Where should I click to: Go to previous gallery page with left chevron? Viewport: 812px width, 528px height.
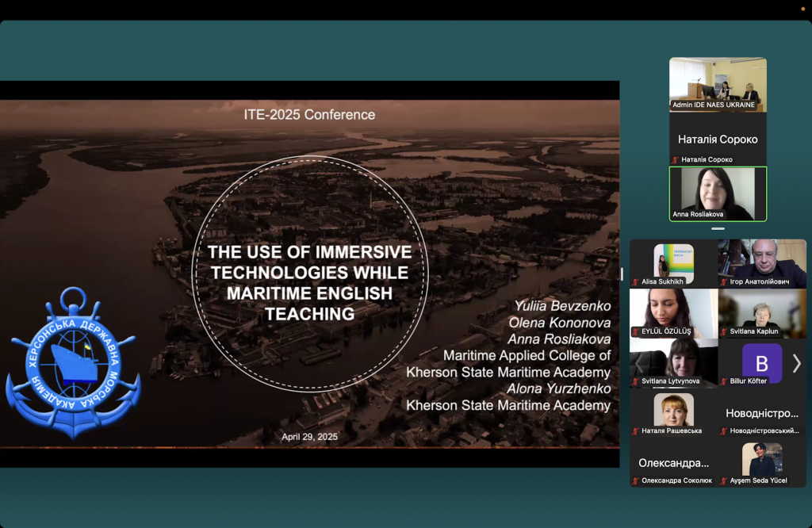click(x=639, y=363)
